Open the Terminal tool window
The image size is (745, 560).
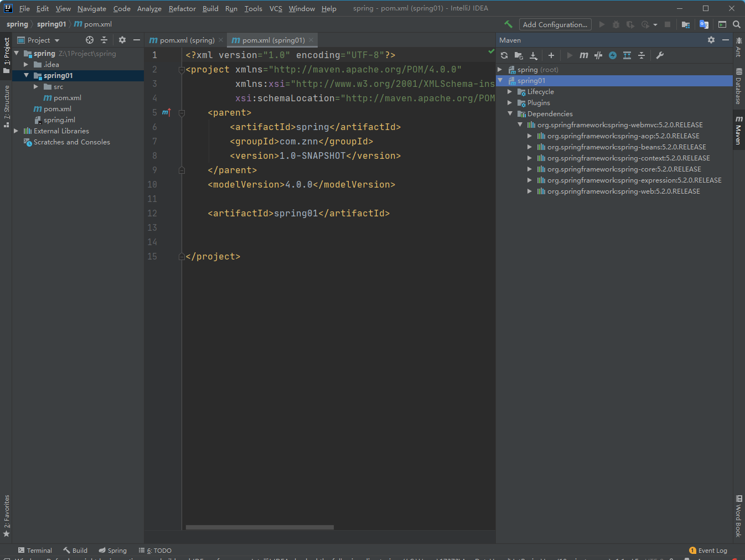pyautogui.click(x=35, y=551)
